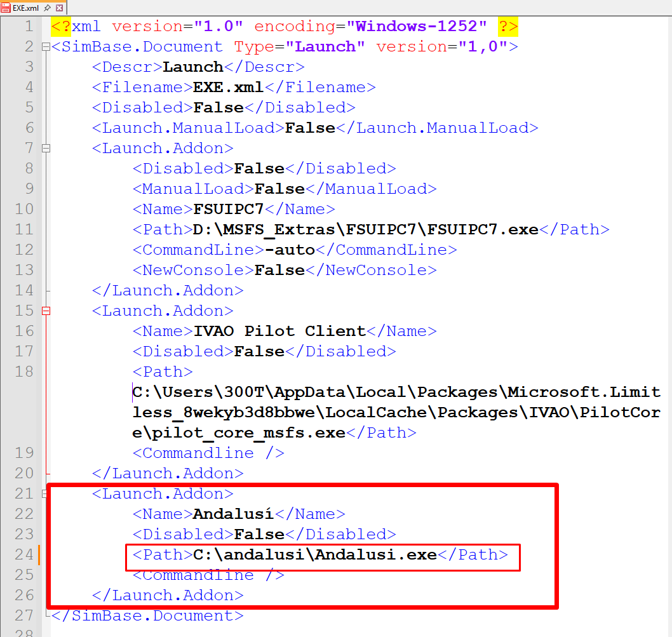Click the text 'Windows-1252' encoding value
This screenshot has width=672, height=637.
pyautogui.click(x=417, y=27)
